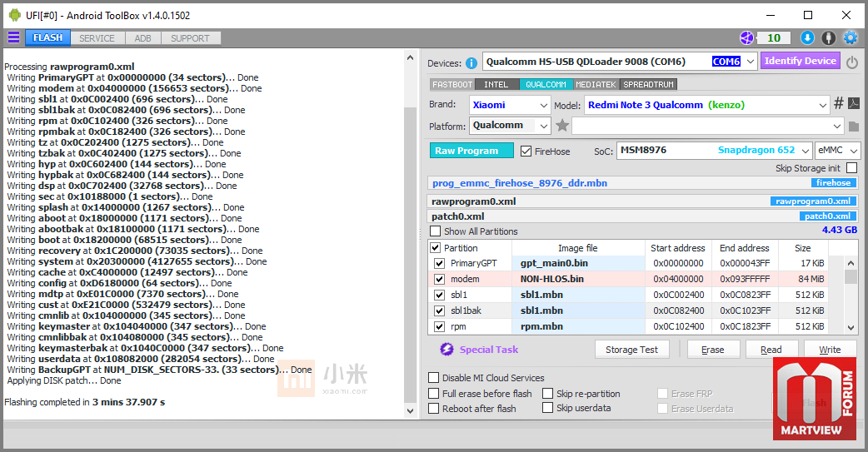Click the Erase button
This screenshot has width=868, height=452.
(x=712, y=349)
